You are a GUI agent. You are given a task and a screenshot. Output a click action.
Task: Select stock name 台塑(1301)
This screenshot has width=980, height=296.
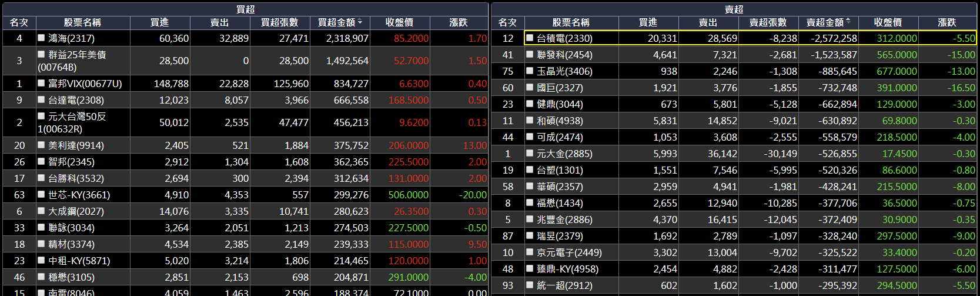[560, 170]
